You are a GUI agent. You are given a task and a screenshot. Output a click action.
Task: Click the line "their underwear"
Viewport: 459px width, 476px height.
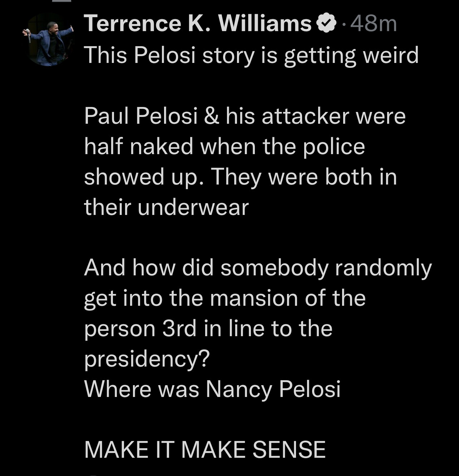[x=166, y=207]
